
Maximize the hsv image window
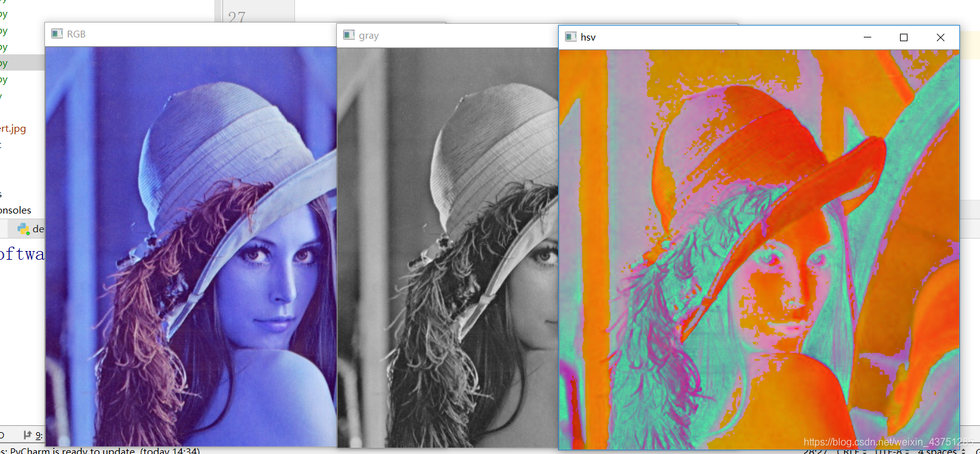[x=904, y=37]
